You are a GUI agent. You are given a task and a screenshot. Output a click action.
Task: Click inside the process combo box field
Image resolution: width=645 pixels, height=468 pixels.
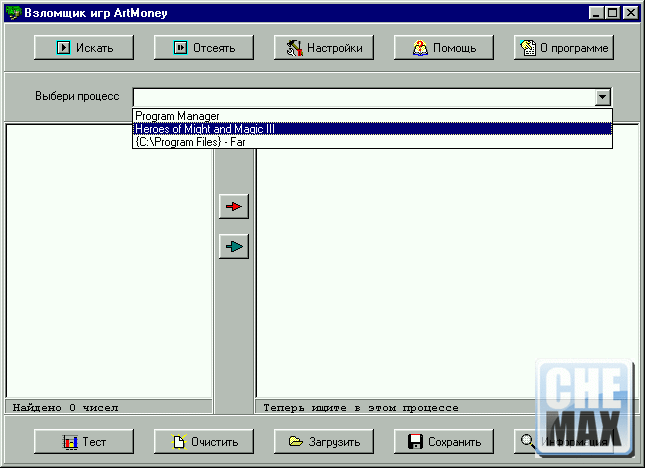click(x=362, y=97)
